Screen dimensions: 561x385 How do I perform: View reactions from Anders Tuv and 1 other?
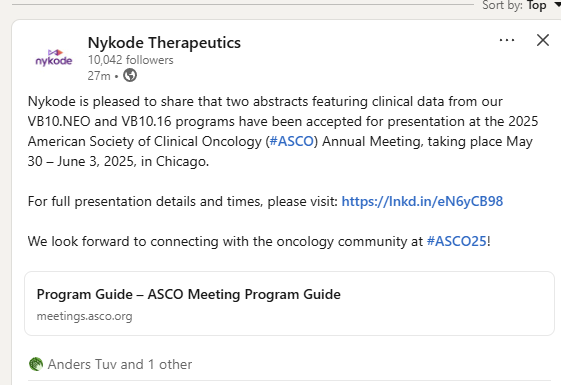[120, 364]
